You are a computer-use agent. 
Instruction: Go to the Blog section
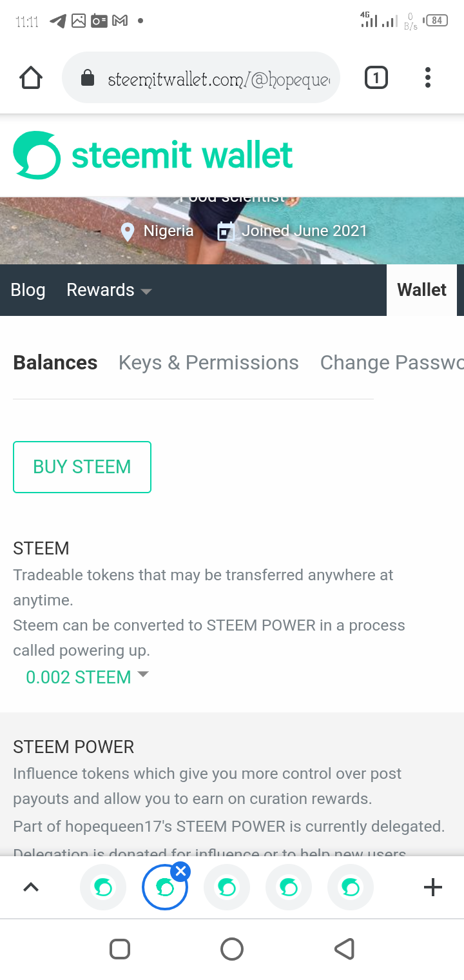tap(28, 290)
